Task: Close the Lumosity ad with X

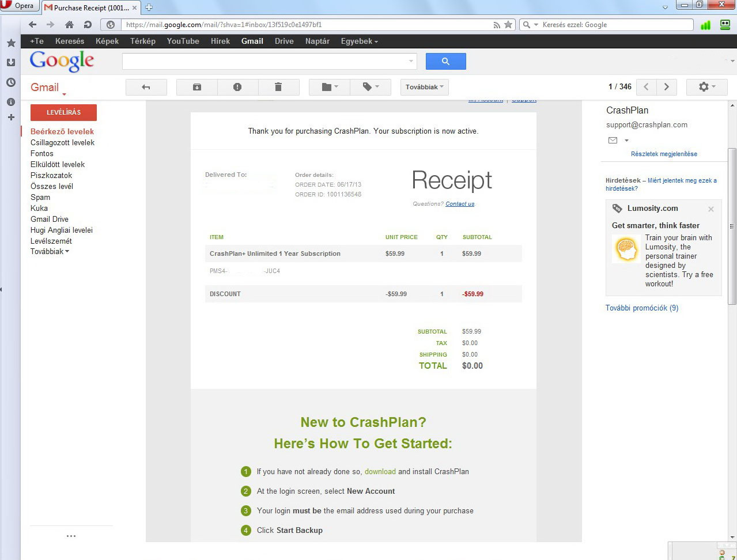Action: [x=711, y=209]
